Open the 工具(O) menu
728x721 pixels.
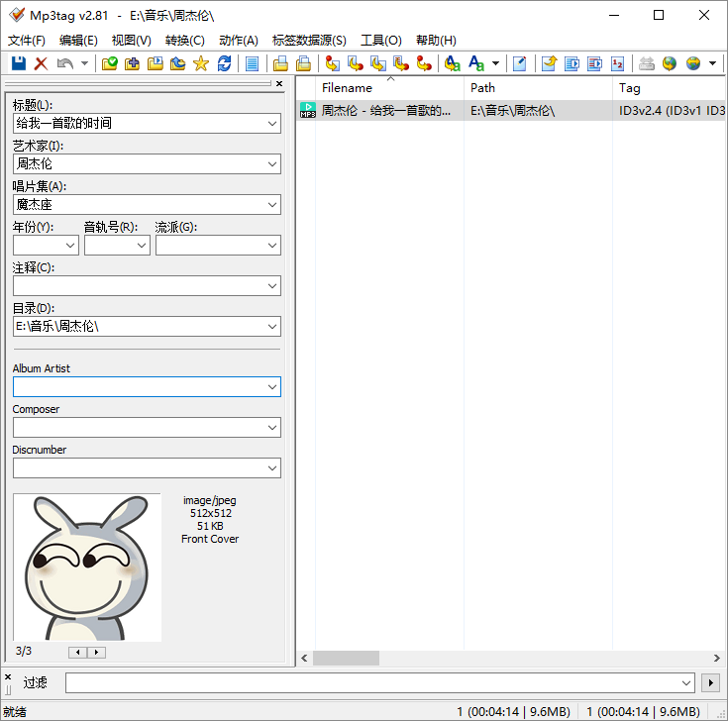tap(380, 41)
